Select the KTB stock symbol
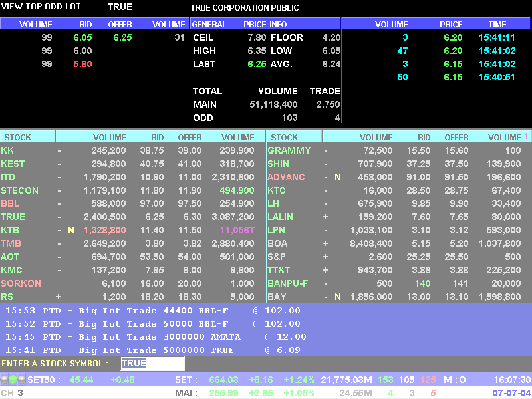This screenshot has height=399, width=532. click(10, 230)
